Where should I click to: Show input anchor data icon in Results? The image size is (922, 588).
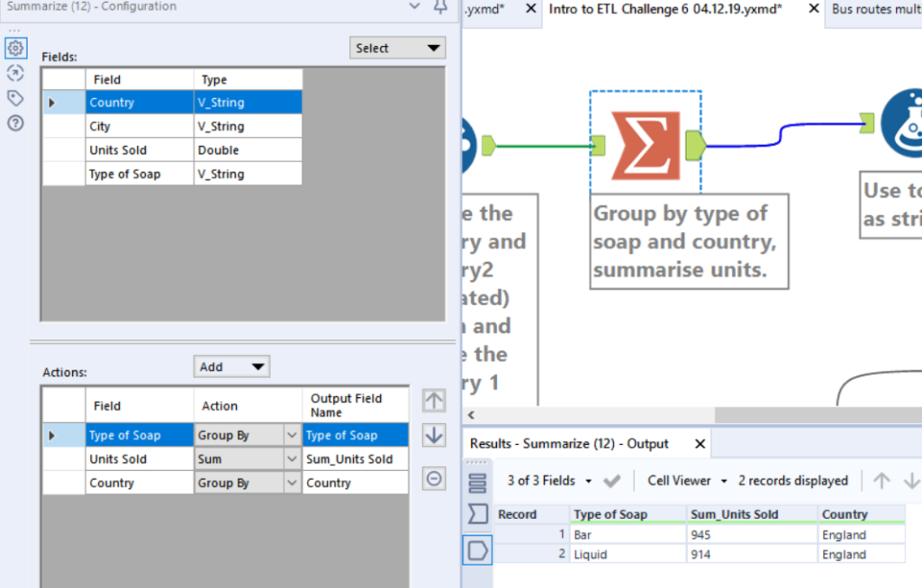click(477, 514)
